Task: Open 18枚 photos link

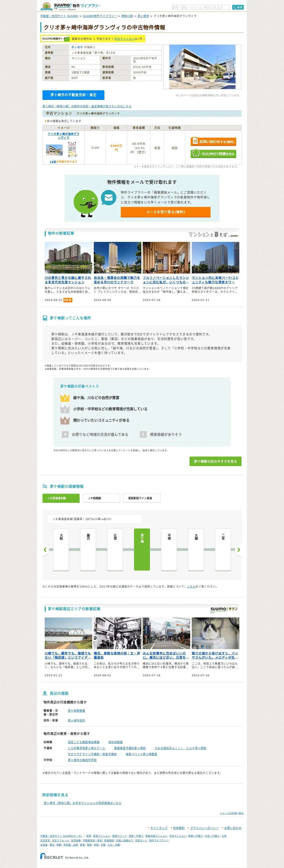Action: [53, 162]
